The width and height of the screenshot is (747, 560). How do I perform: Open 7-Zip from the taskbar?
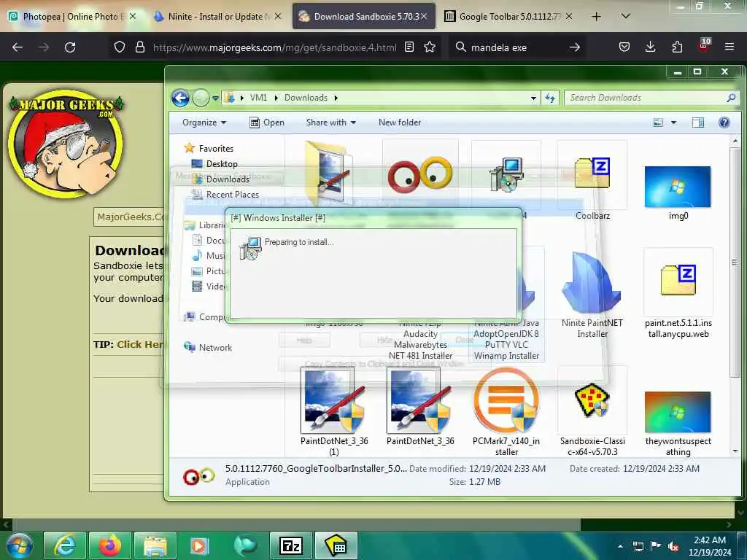pos(291,545)
